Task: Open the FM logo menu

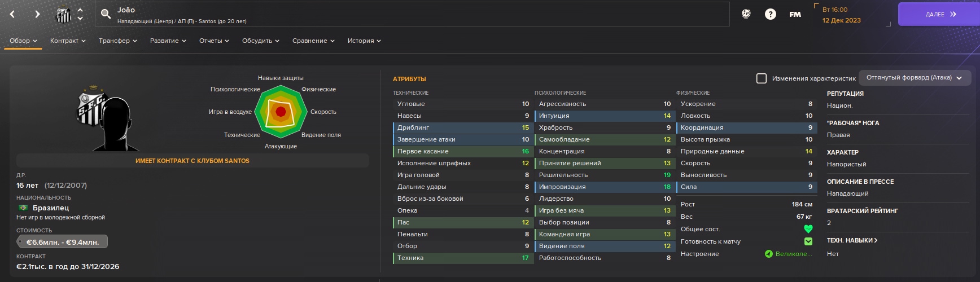Action: pyautogui.click(x=795, y=14)
